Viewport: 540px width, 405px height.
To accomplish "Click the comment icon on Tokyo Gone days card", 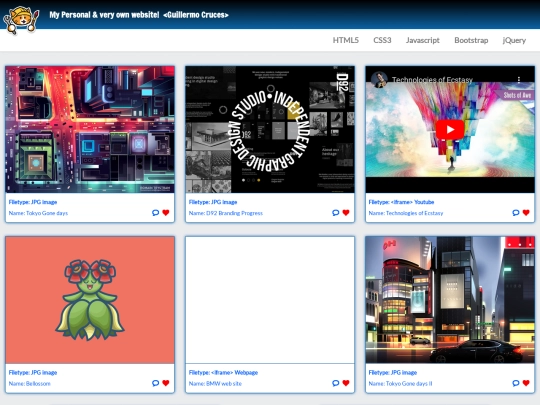I will 155,213.
